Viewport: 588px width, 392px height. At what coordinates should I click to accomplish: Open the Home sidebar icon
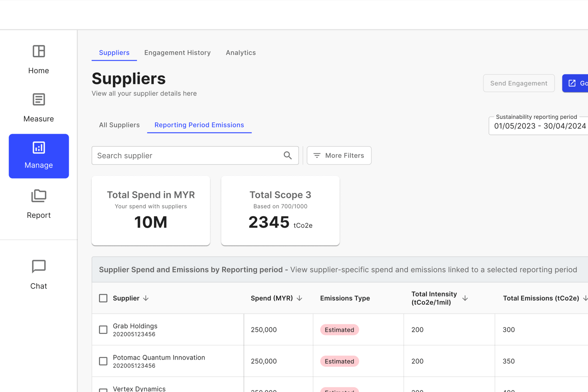(39, 52)
